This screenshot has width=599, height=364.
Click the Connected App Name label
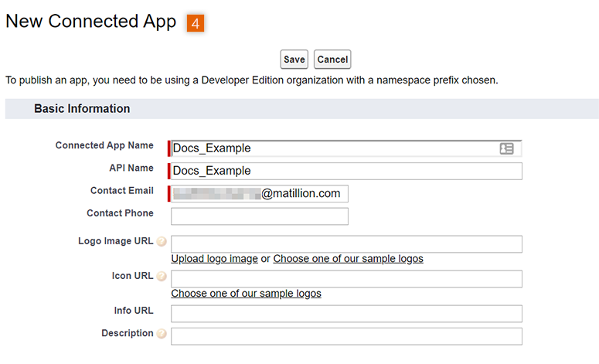coord(104,145)
